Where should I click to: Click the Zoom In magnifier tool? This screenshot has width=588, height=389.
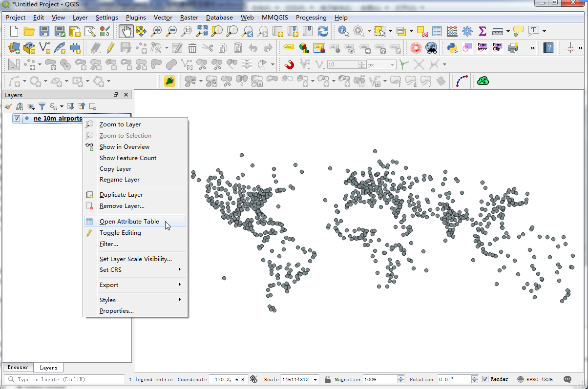[156, 31]
